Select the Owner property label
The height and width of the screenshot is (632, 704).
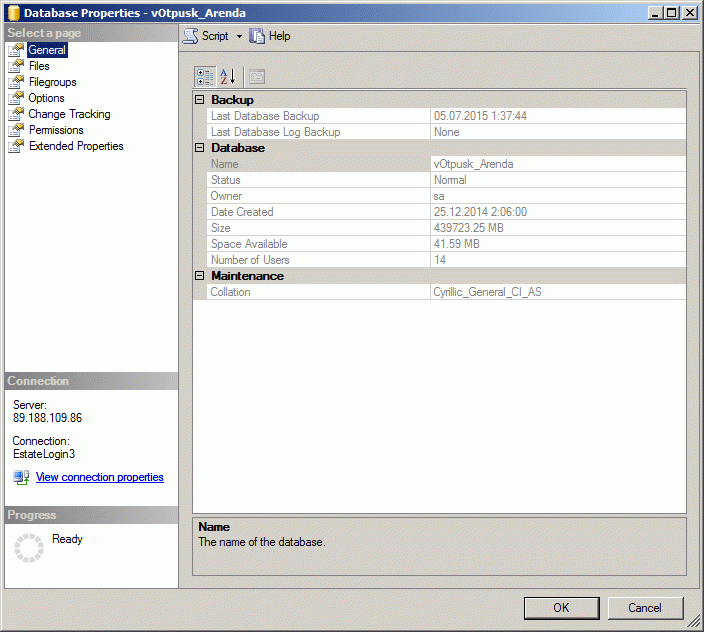pos(226,196)
